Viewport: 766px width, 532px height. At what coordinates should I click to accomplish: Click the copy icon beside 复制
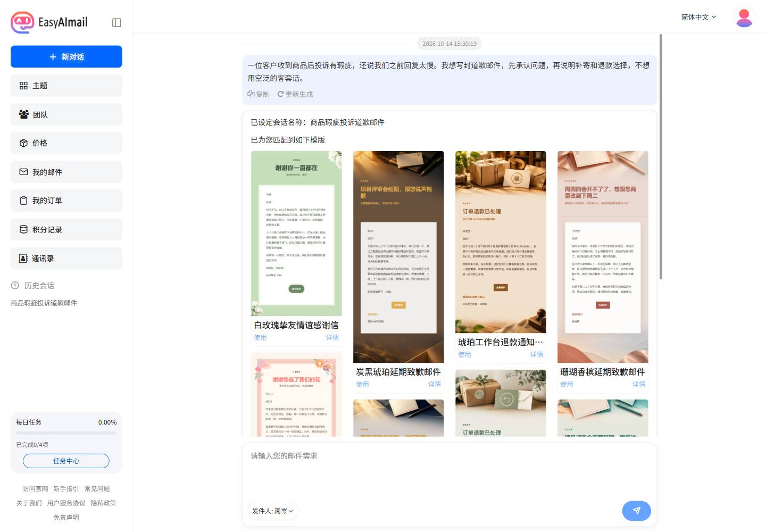point(251,94)
